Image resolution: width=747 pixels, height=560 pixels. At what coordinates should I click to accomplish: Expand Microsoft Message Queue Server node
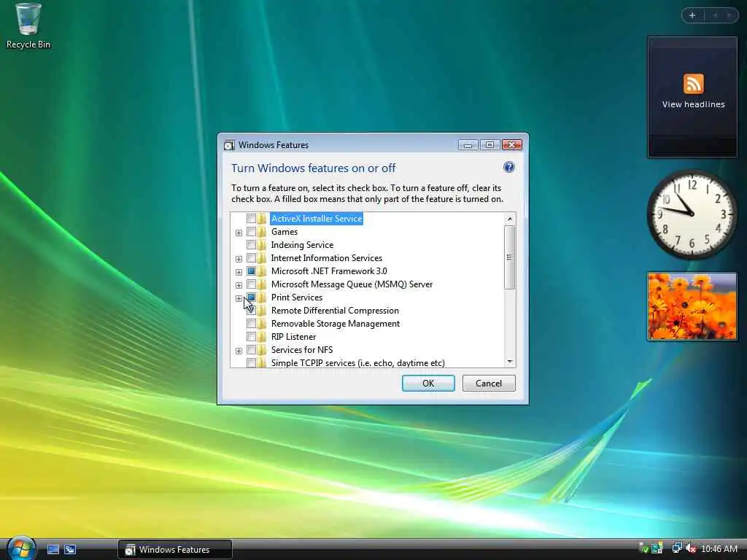[x=239, y=285]
